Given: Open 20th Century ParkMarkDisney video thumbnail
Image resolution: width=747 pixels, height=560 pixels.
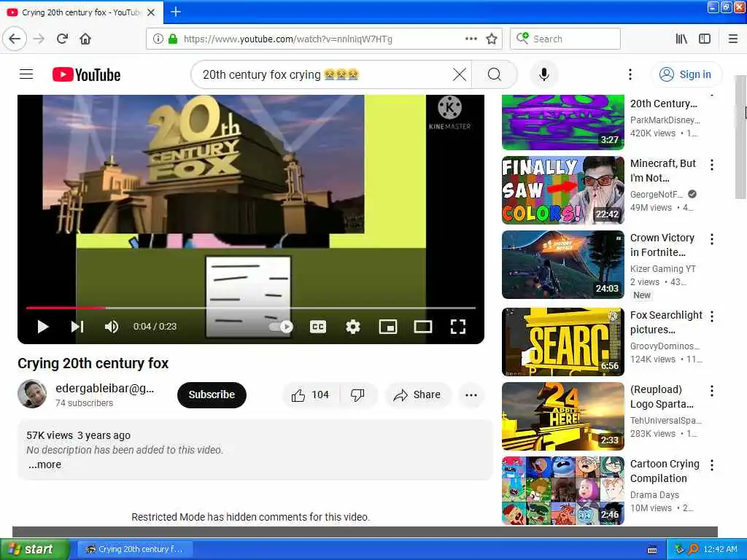Looking at the screenshot, I should pos(563,122).
